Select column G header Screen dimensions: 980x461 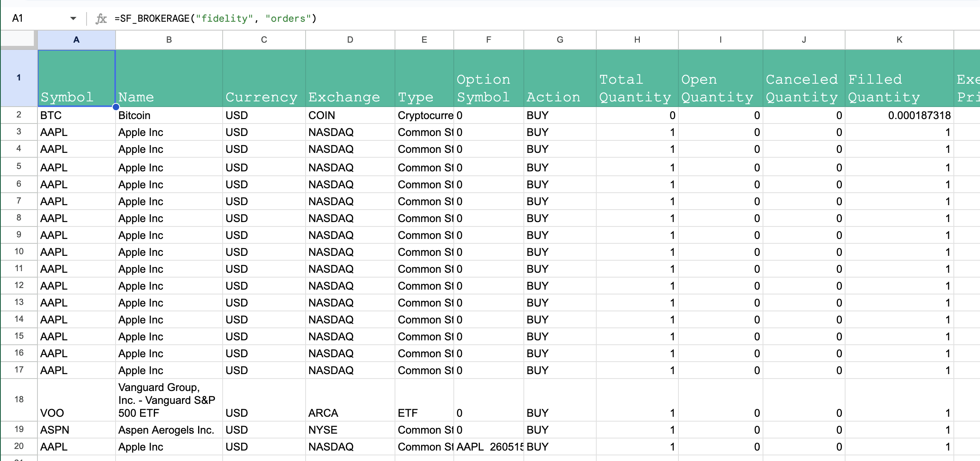tap(560, 40)
